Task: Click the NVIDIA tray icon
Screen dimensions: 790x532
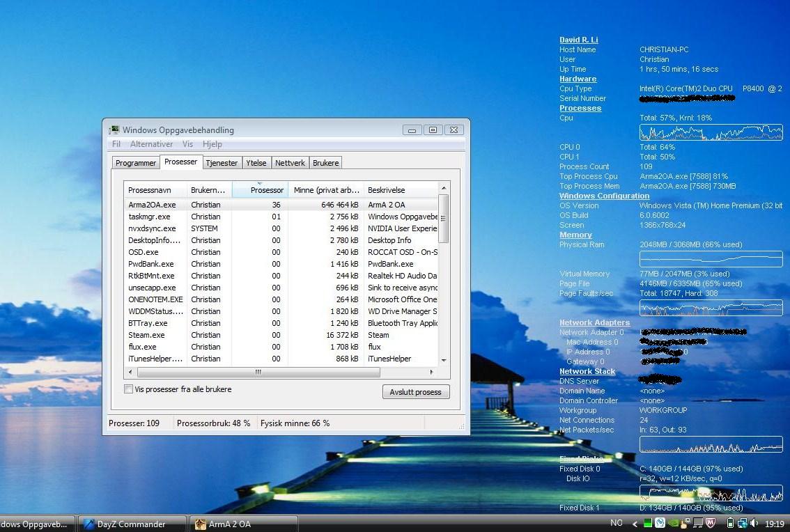Action: click(x=673, y=522)
